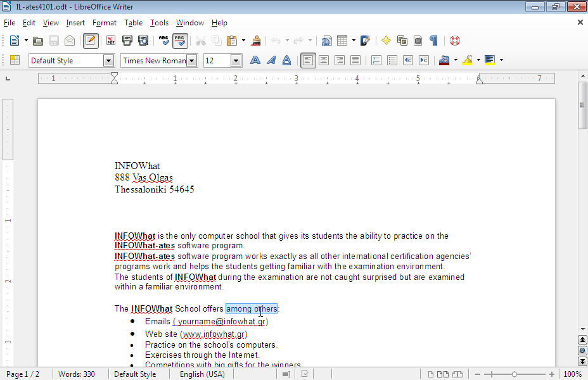Screen dimensions: 588x380
Task: Apply Underline formatting icon
Action: (286, 60)
